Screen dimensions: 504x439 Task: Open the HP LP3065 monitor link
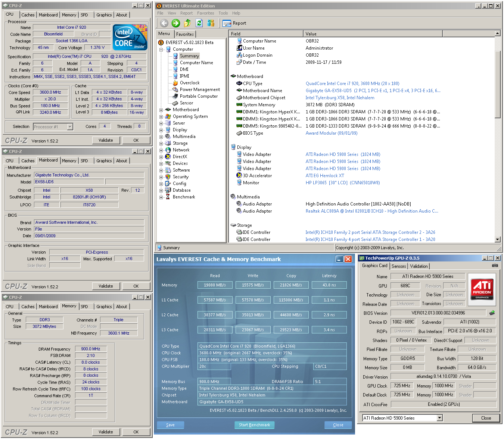click(343, 183)
